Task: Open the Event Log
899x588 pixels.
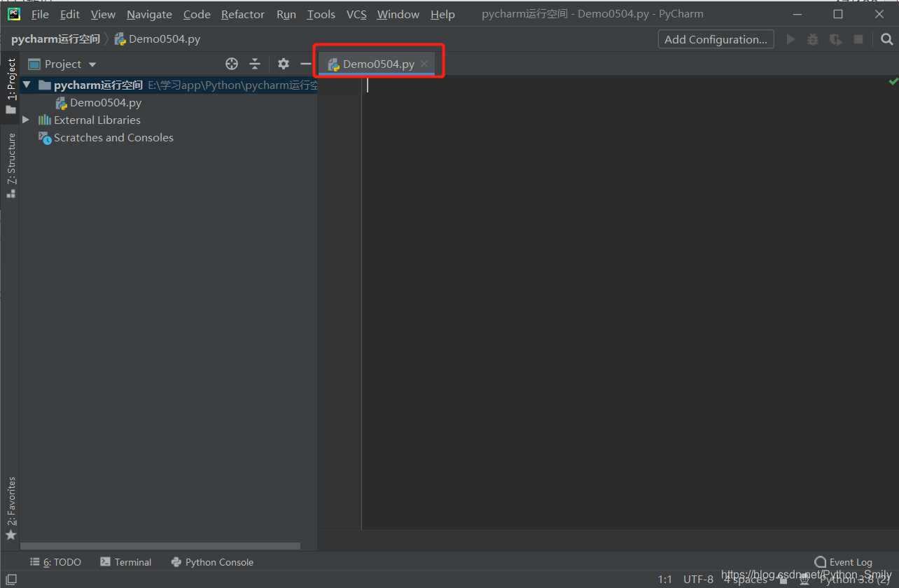Action: point(843,562)
